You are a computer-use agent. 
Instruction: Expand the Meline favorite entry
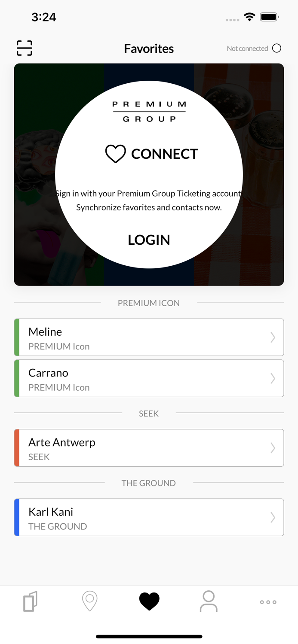click(x=149, y=337)
